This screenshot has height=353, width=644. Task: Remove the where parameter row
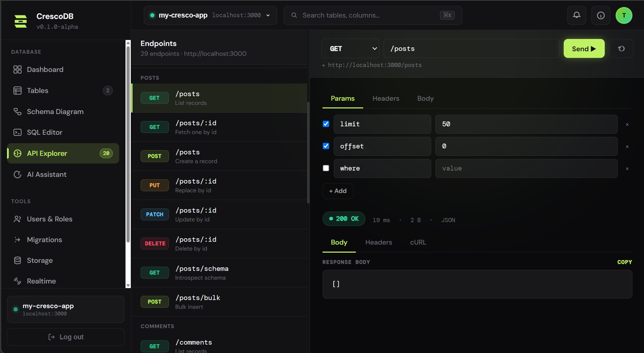click(627, 169)
